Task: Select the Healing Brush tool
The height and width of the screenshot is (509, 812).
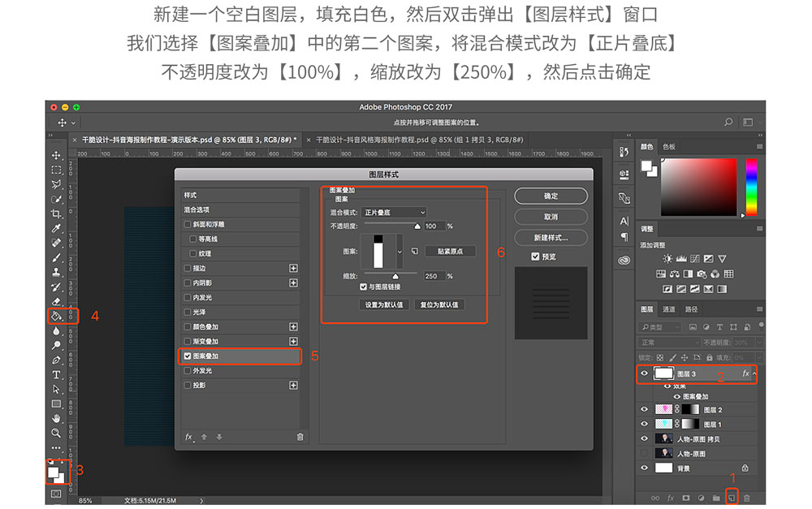Action: pos(56,243)
